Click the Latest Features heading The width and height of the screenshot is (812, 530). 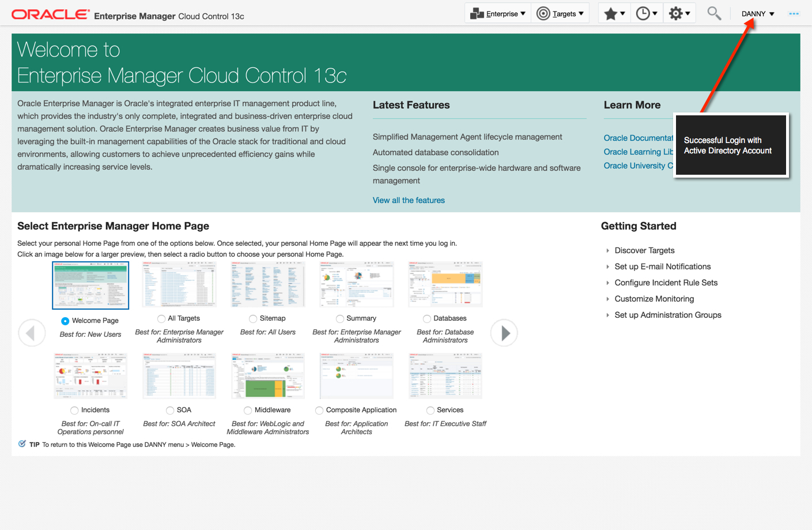[411, 105]
